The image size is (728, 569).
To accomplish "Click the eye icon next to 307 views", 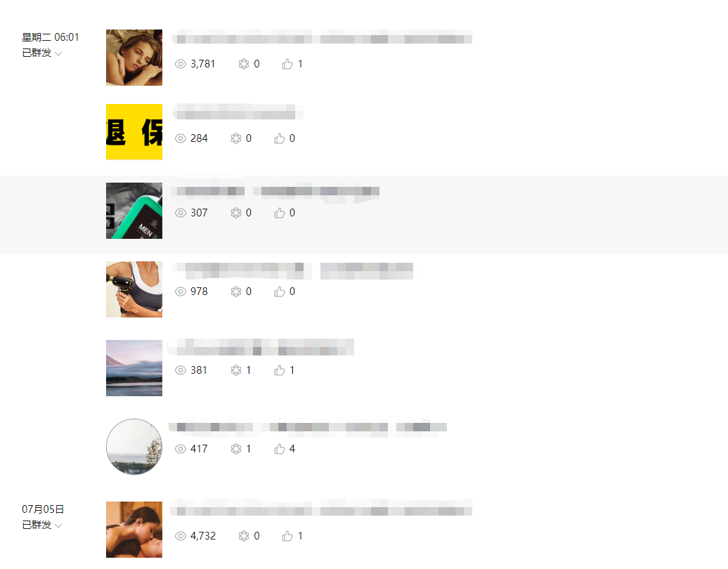I will tap(180, 213).
